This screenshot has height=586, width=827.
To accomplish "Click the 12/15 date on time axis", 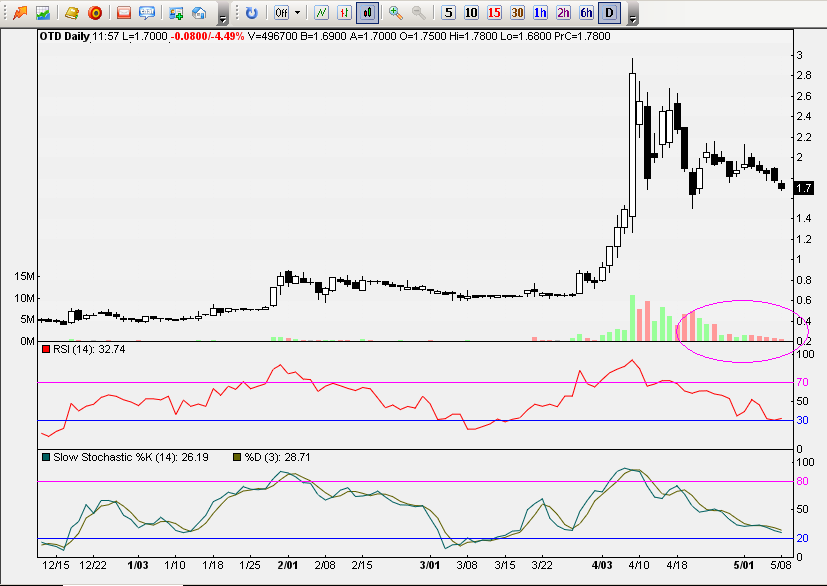I will (56, 565).
